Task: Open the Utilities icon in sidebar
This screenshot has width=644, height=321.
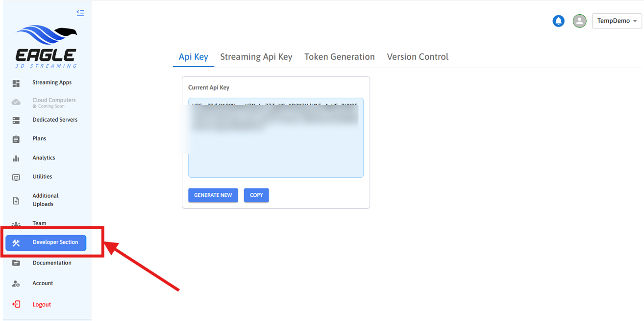Action: 16,177
